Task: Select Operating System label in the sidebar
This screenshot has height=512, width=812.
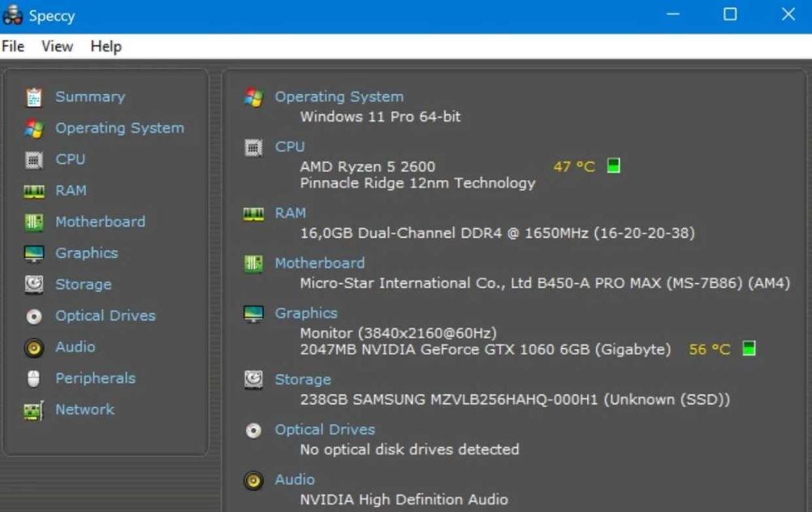Action: click(119, 128)
